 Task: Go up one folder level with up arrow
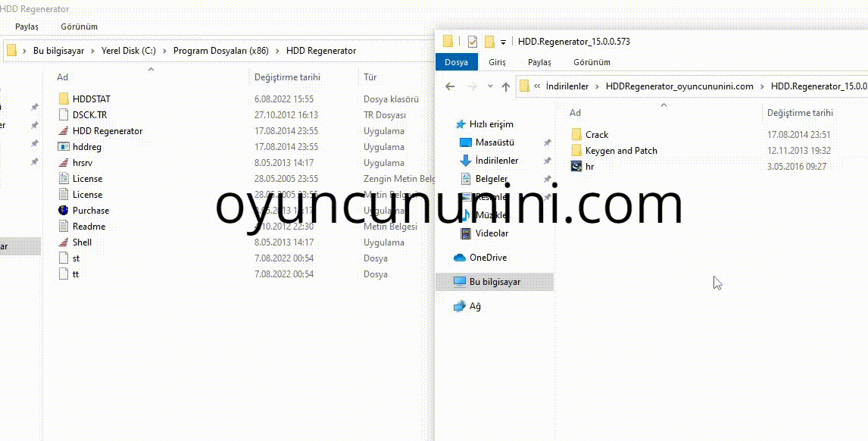point(505,86)
